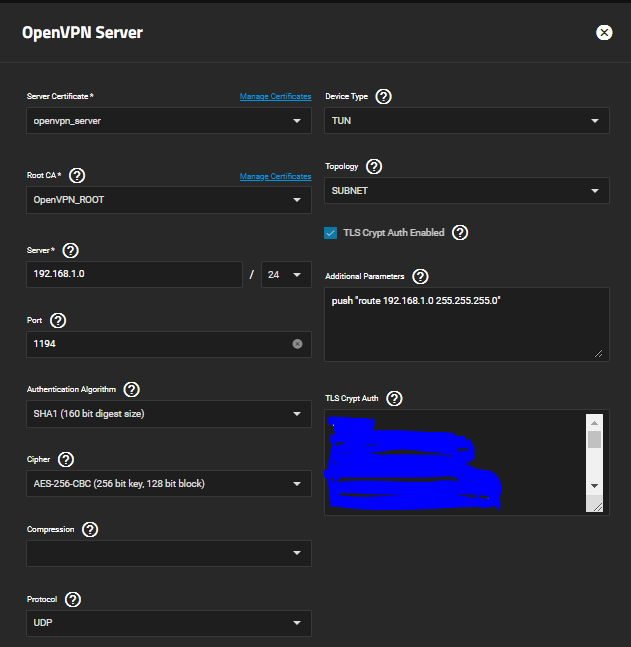The height and width of the screenshot is (647, 631).
Task: Open Additional Parameters help icon
Action: tap(420, 276)
